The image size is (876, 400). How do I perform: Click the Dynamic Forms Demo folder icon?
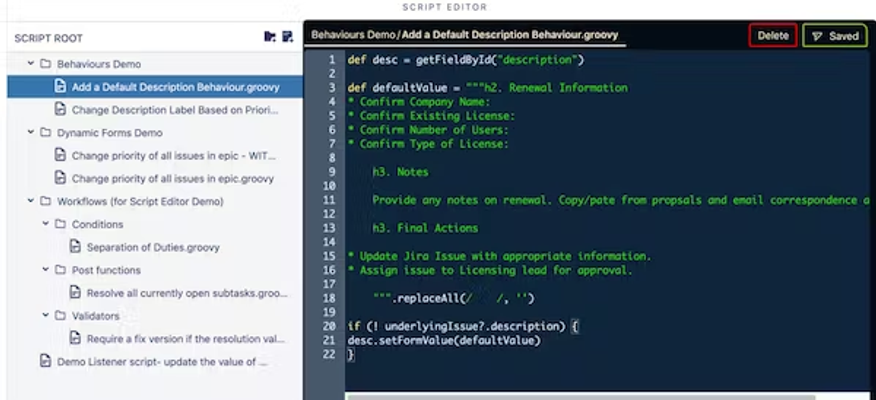pyautogui.click(x=45, y=132)
